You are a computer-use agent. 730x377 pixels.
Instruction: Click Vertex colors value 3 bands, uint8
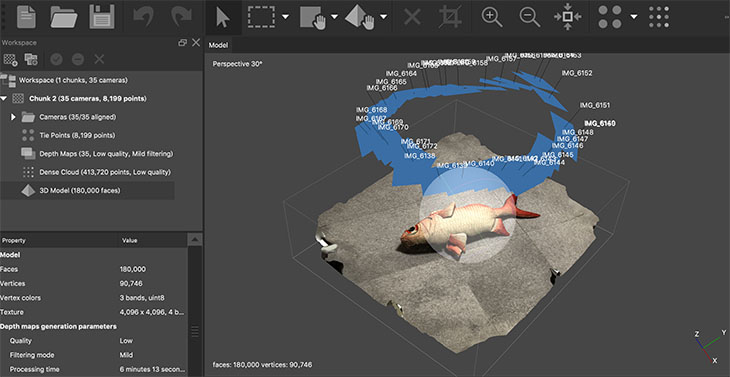(142, 298)
